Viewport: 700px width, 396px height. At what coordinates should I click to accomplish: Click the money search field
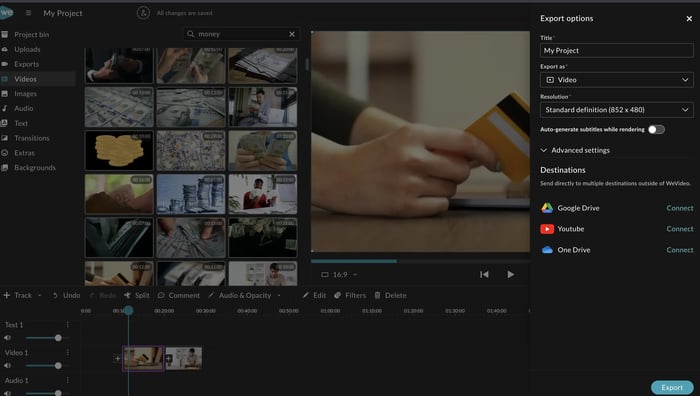tap(241, 34)
